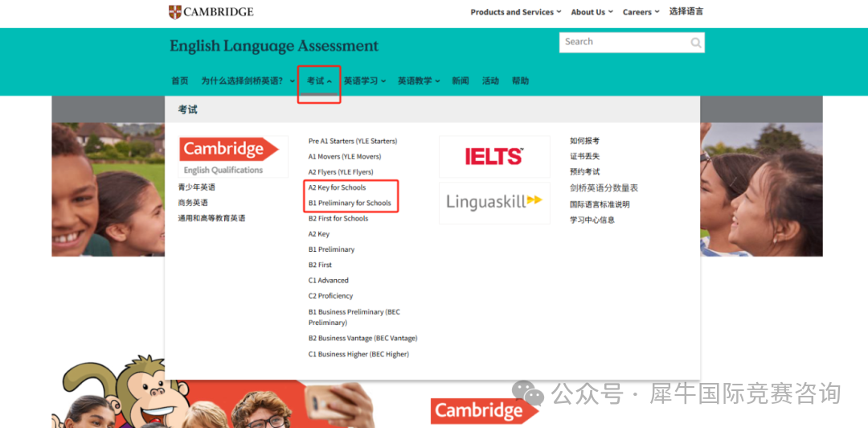
Task: Click into the Search field
Action: (x=623, y=43)
